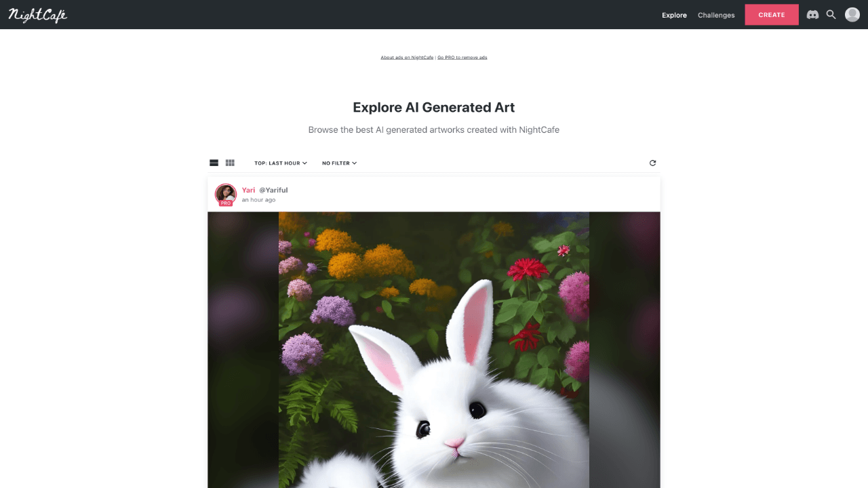Viewport: 868px width, 488px height.
Task: Refresh the artwork feed
Action: click(652, 163)
